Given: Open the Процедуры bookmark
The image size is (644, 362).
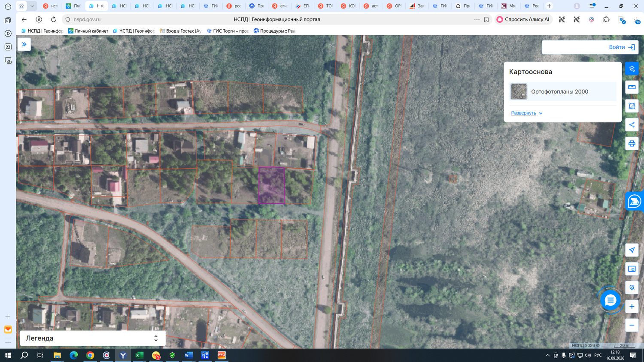Looking at the screenshot, I should pos(274,31).
